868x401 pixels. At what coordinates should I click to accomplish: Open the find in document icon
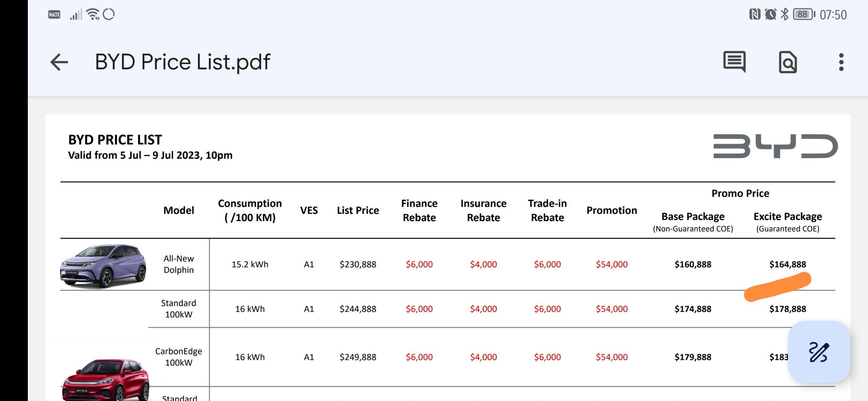[x=788, y=62]
